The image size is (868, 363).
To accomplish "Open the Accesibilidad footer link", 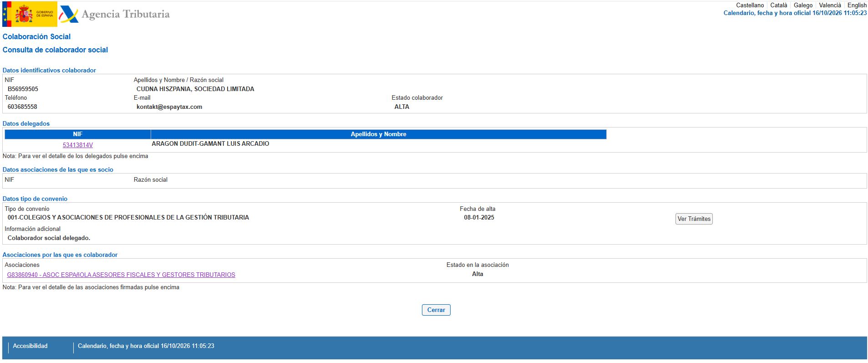I will click(x=30, y=346).
